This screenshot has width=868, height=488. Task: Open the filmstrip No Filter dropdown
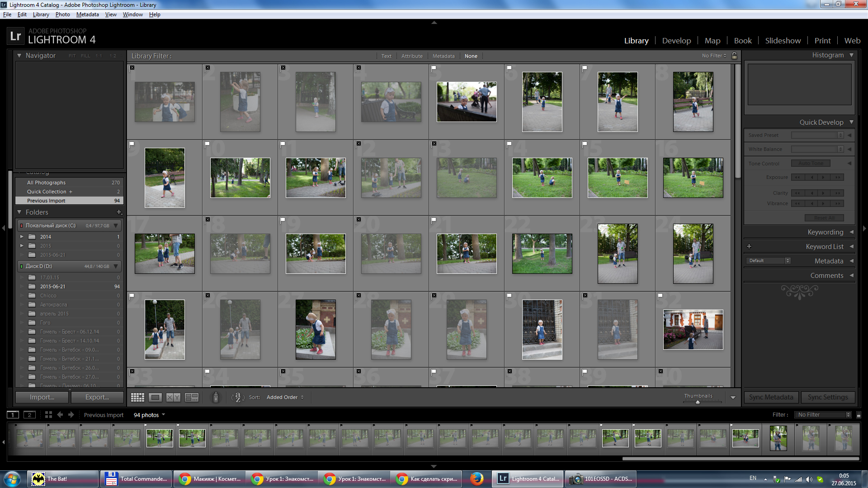[x=823, y=415]
